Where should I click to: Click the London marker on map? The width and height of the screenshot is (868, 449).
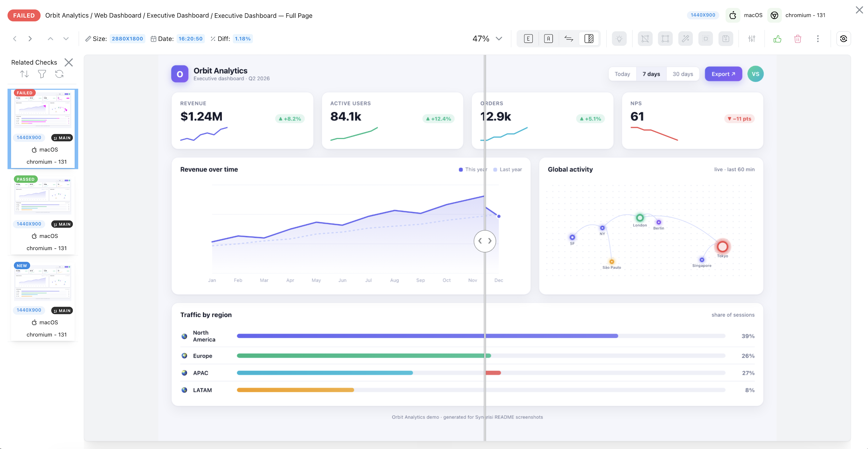pos(639,218)
